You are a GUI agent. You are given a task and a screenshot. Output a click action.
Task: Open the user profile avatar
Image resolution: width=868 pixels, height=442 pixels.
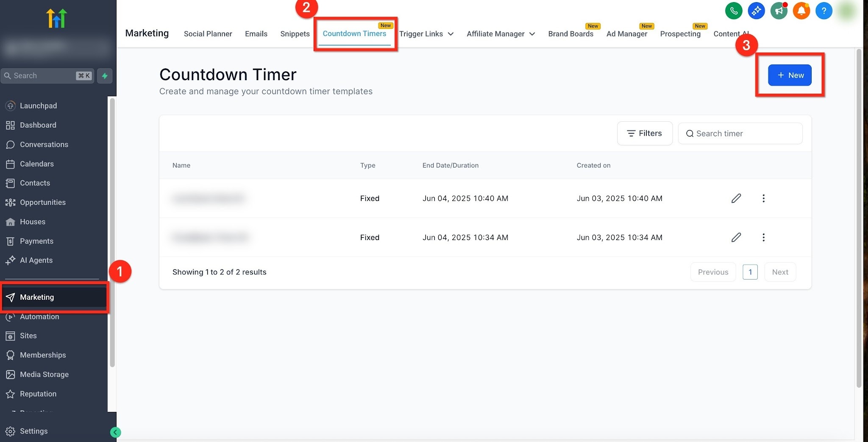[846, 11]
